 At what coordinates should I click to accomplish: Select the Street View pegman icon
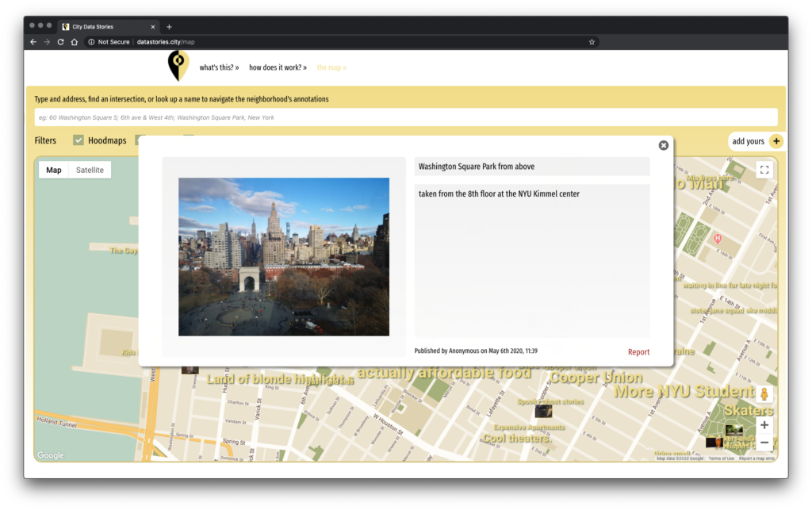point(764,395)
